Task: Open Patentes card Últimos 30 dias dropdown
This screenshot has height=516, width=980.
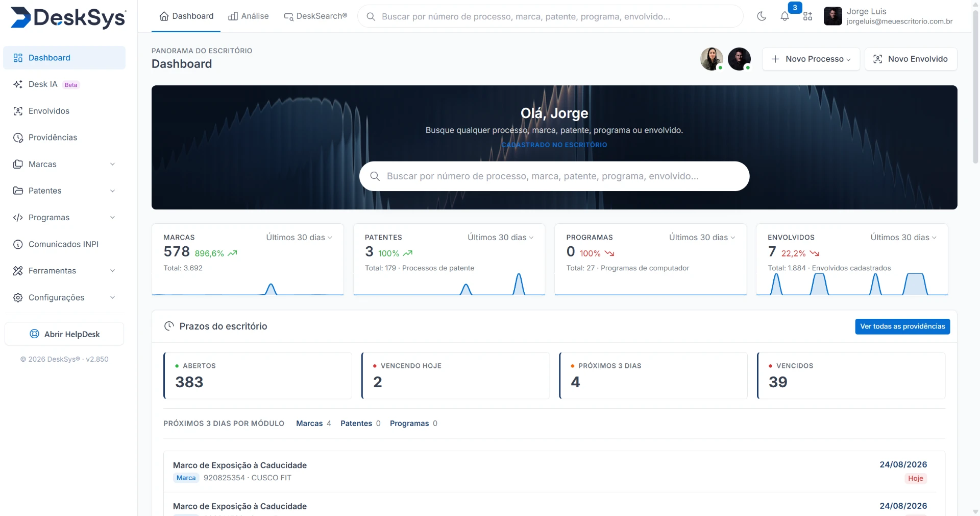Action: point(501,238)
